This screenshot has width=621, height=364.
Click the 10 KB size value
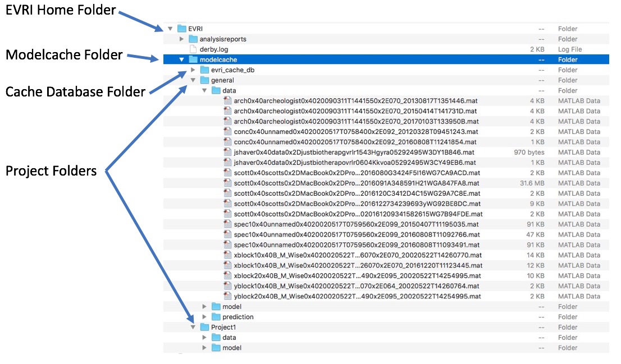(536, 276)
